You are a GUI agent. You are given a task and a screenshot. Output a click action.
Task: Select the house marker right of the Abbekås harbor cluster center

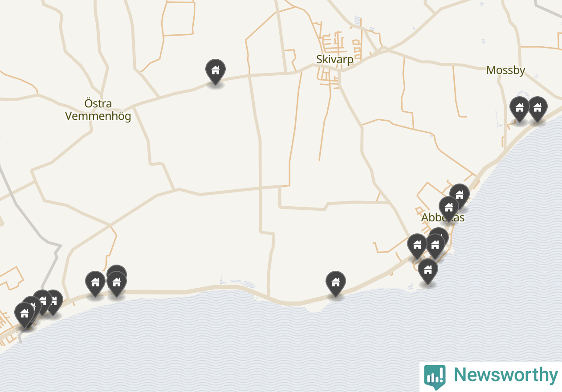click(435, 246)
